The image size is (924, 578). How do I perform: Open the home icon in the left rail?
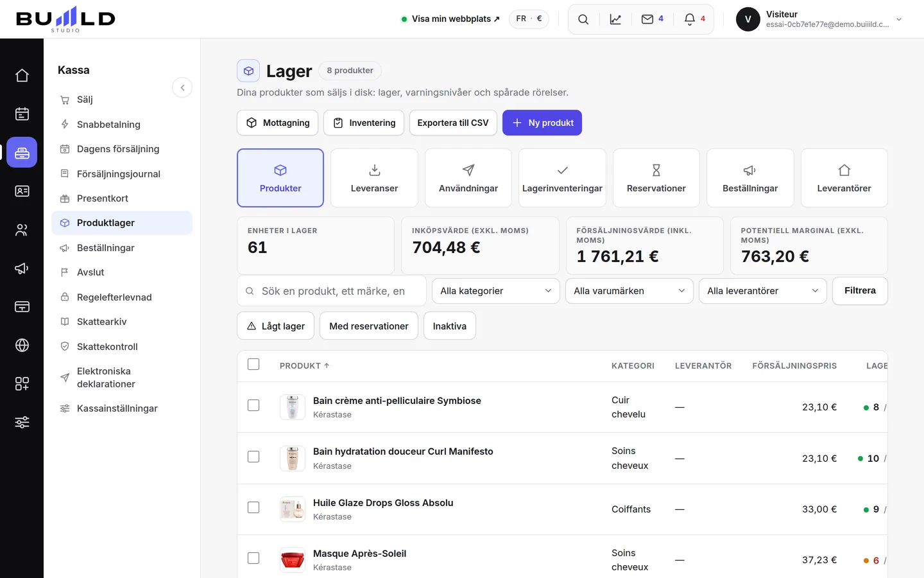pos(22,76)
